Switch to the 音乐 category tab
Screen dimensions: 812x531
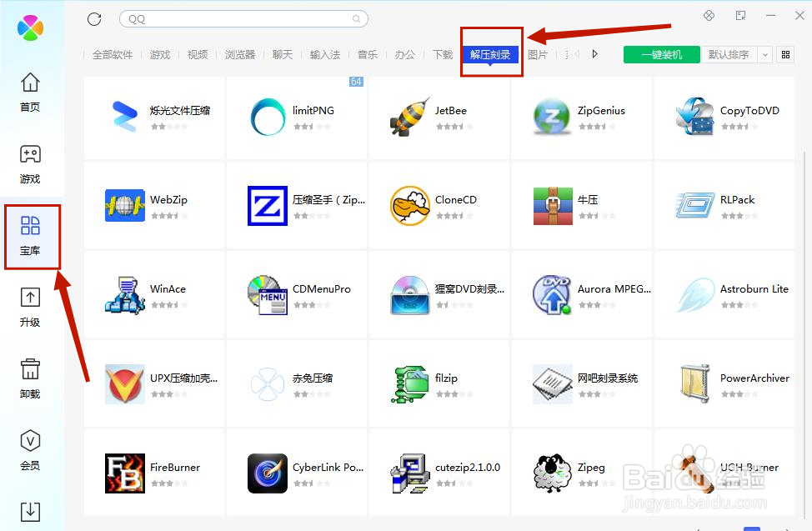tap(368, 54)
